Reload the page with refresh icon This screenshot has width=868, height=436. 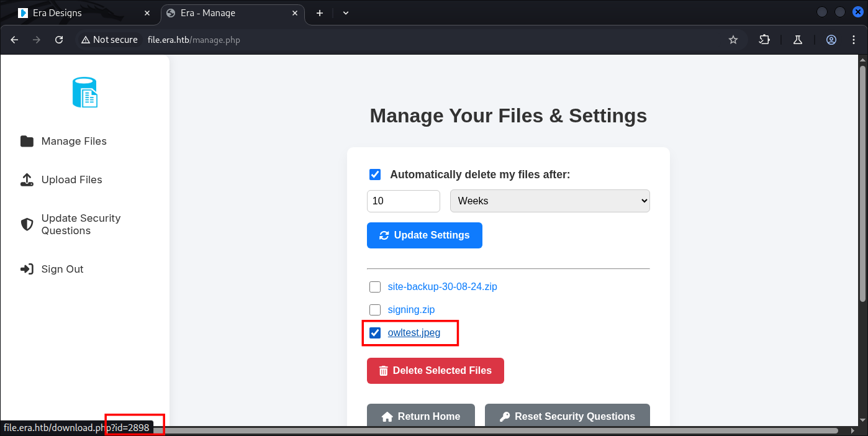click(x=59, y=40)
